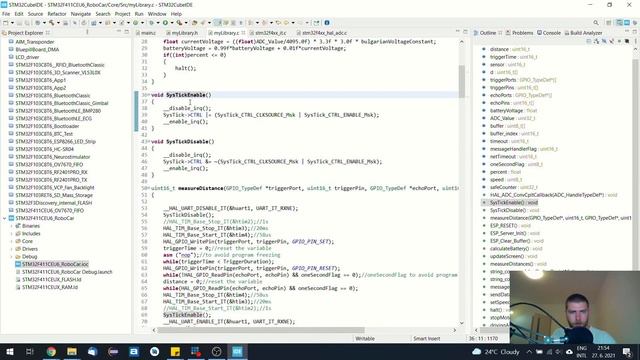Click the External Tools run icon

coord(179,23)
